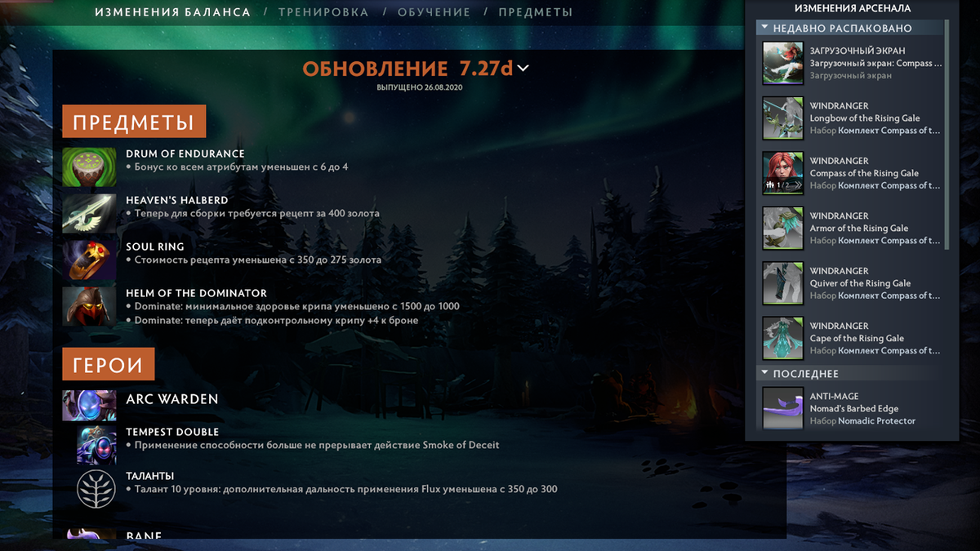
Task: Select Nomad's Barbed Edge item thumbnail
Action: coord(782,407)
